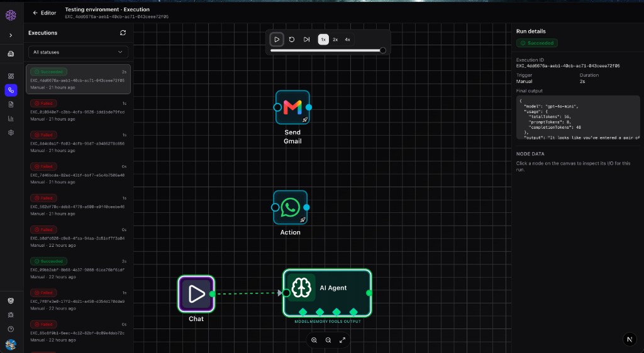
Task: Open the user avatar at sidebar bottom
Action: [x=11, y=344]
